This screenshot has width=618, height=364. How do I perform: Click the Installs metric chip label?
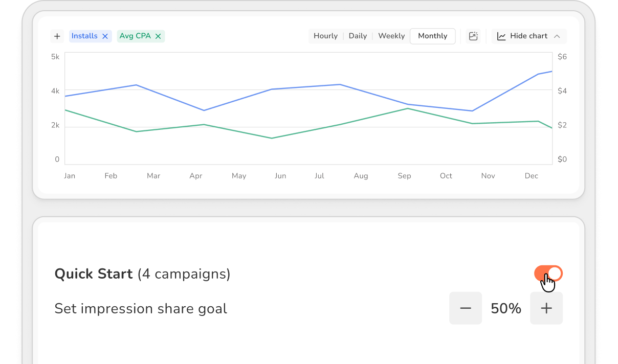(x=84, y=36)
